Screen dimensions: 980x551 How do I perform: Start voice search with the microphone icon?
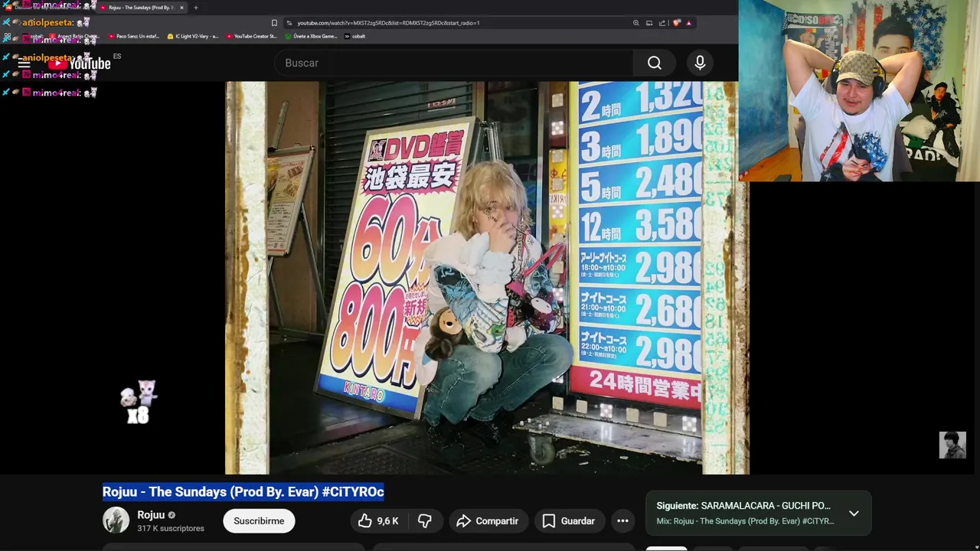tap(700, 63)
